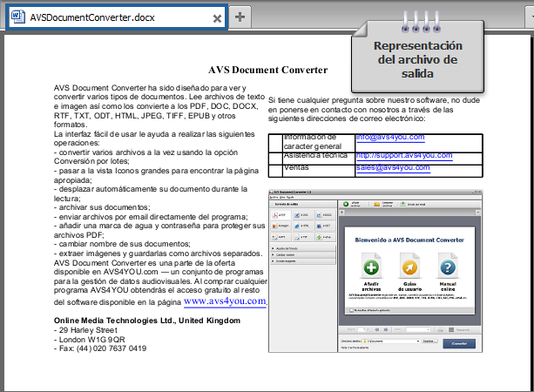Screen dimensions: 534x392
Task: Open a new tab with plus button
Action: [x=240, y=17]
